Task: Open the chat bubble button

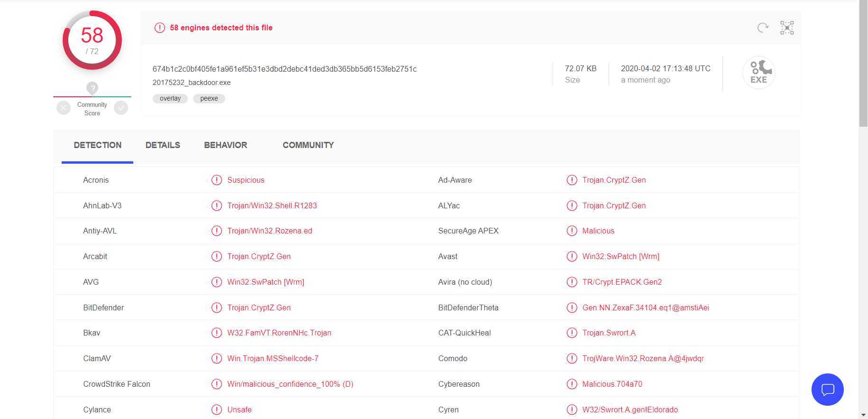Action: 827,390
